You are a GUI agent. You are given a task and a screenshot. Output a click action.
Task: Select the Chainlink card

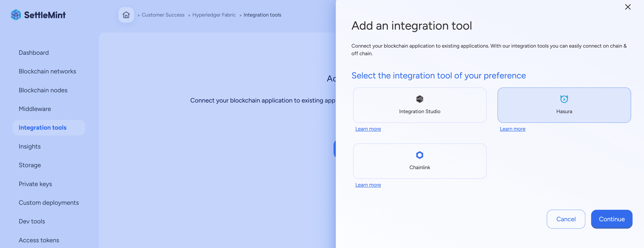click(419, 161)
